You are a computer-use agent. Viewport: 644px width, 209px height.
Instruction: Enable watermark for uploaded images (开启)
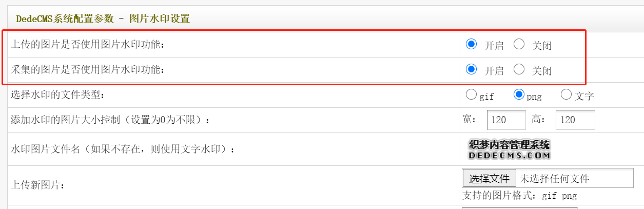471,44
